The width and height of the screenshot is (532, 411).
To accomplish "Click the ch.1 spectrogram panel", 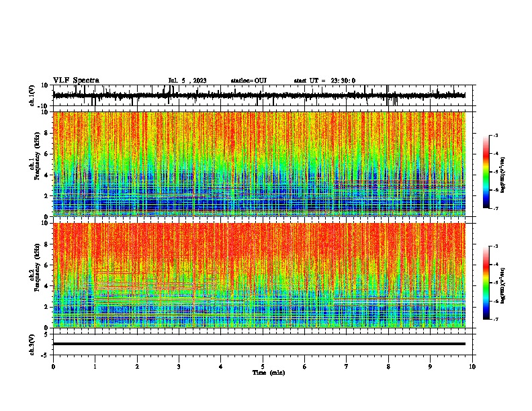I will pyautogui.click(x=259, y=164).
